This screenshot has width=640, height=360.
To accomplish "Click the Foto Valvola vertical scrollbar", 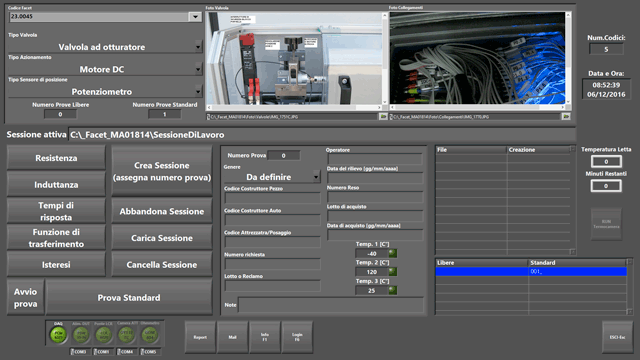I will pyautogui.click(x=384, y=58).
